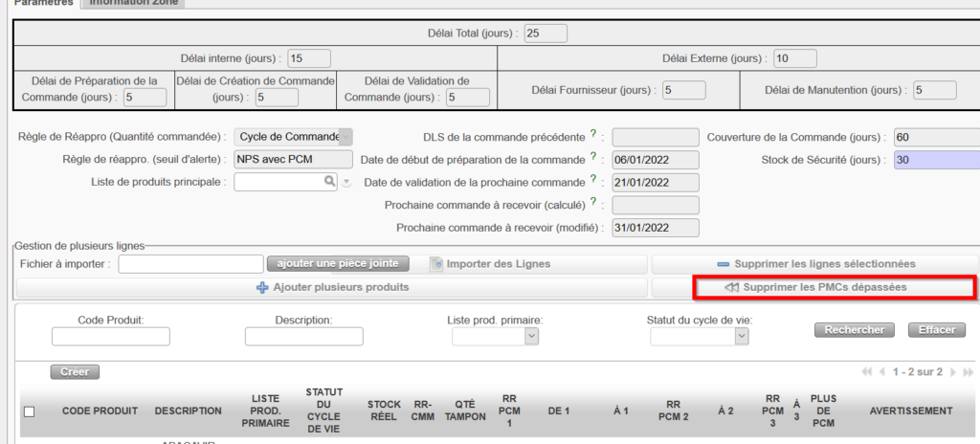This screenshot has height=444, width=980.
Task: Open the Cycle de Commande dropdown
Action: (293, 137)
